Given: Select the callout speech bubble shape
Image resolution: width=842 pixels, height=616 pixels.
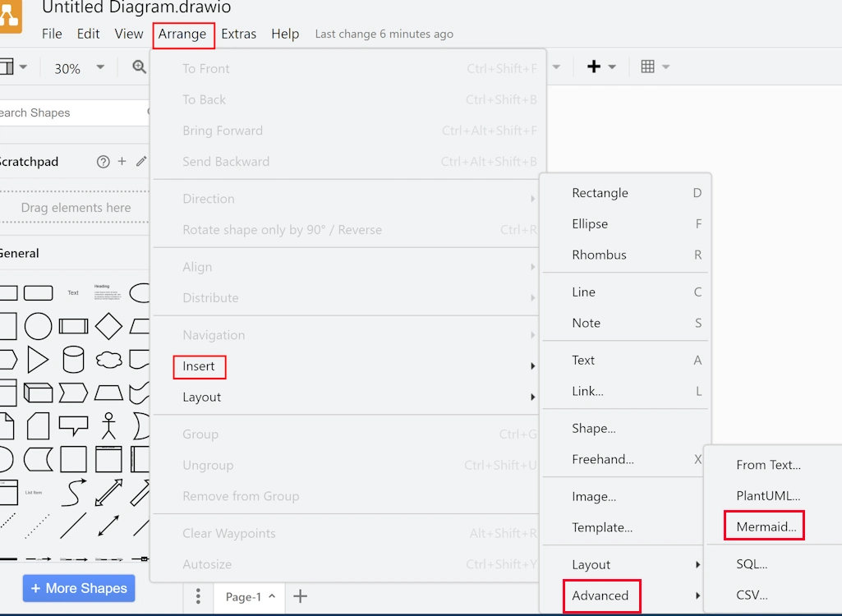Looking at the screenshot, I should 74,425.
